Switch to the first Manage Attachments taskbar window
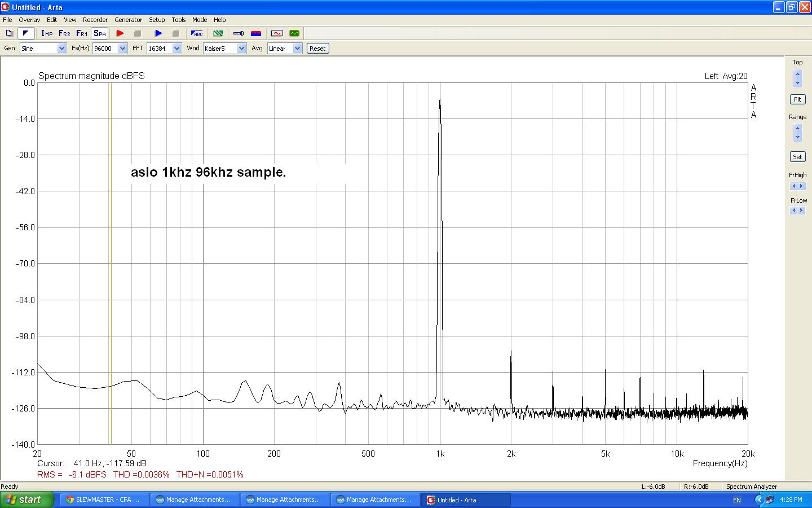This screenshot has height=508, width=812. click(195, 500)
